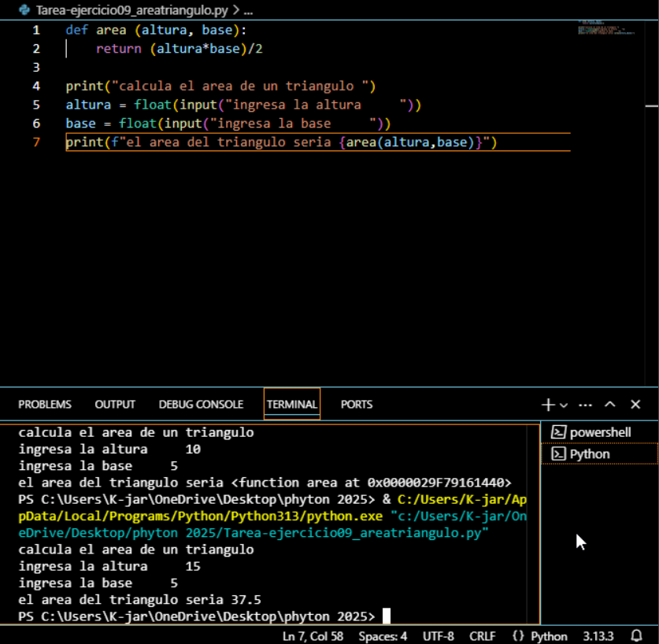Open the DEBUG CONSOLE tab

(201, 405)
